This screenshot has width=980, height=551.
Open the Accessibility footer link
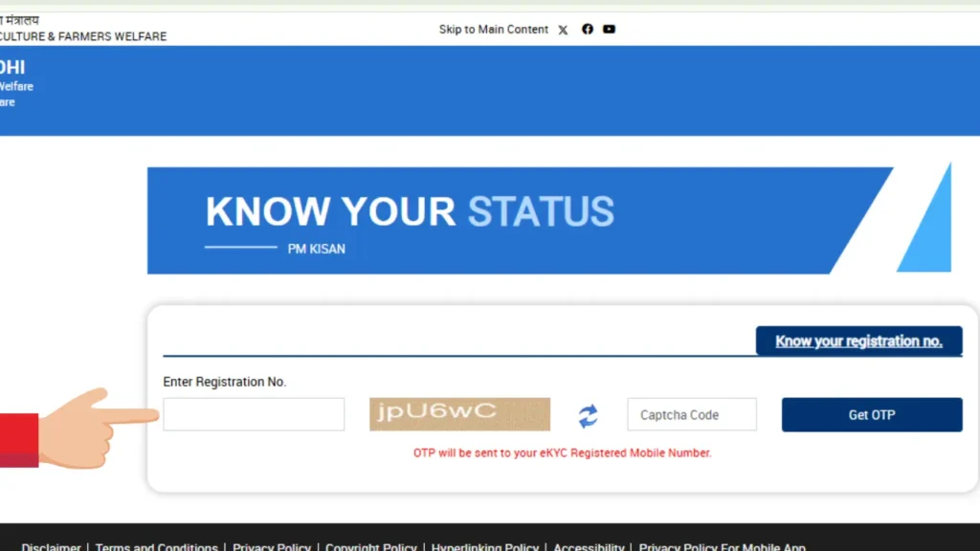pyautogui.click(x=589, y=546)
